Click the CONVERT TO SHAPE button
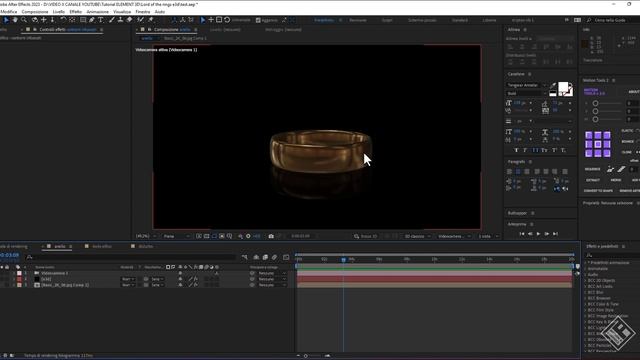 (x=598, y=191)
